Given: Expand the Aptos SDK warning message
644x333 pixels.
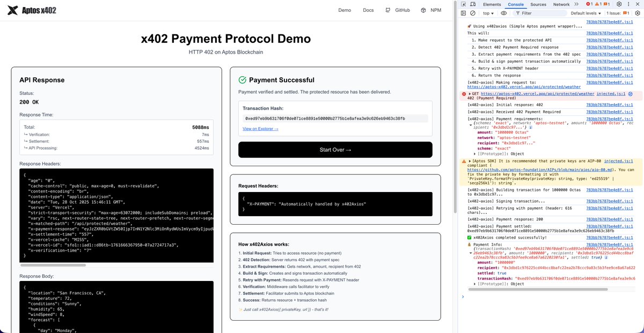Looking at the screenshot, I should [x=470, y=161].
